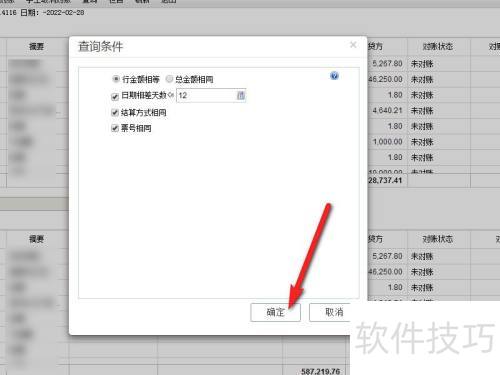The image size is (500, 375).
Task: Confirm the query with 确定 button
Action: [275, 312]
